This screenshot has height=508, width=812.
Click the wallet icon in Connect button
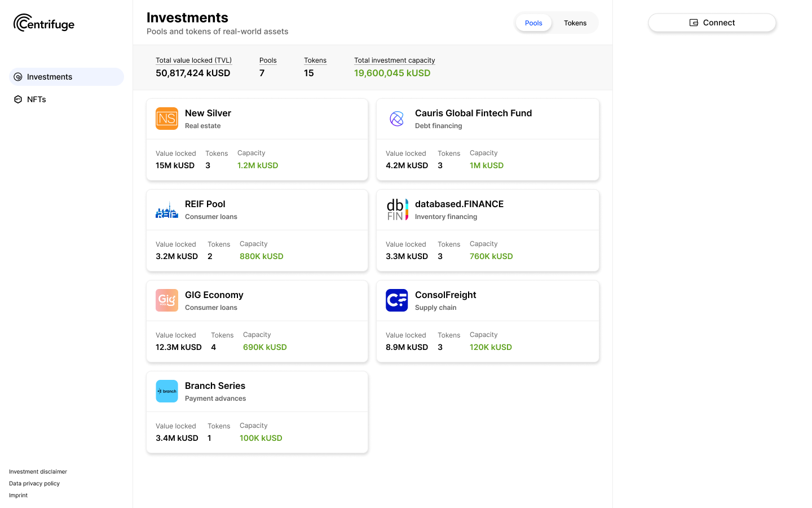click(x=694, y=23)
